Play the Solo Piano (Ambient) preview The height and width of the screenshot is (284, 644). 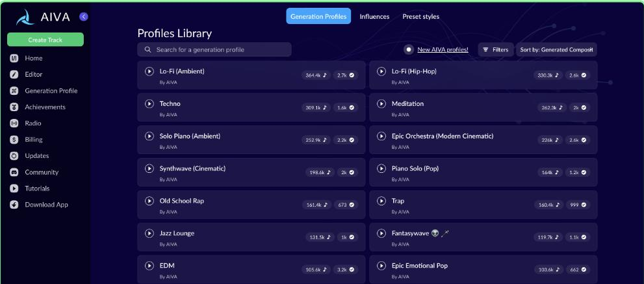pos(149,136)
